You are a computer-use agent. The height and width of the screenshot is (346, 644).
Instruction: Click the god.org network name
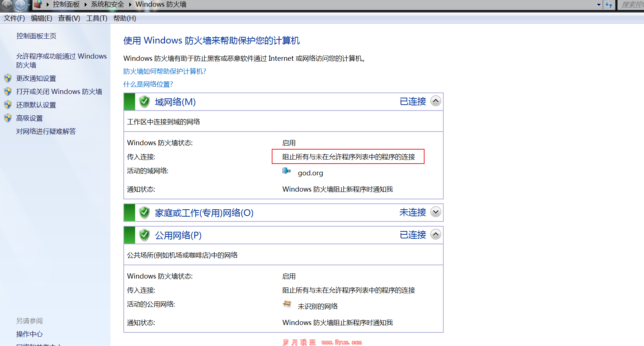(x=310, y=173)
